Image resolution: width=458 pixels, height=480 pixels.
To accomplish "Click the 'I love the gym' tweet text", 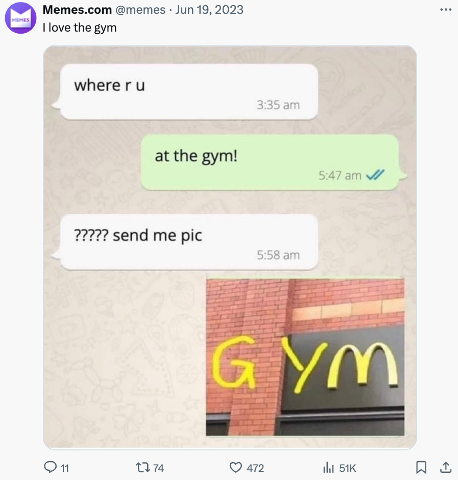I will pos(79,28).
